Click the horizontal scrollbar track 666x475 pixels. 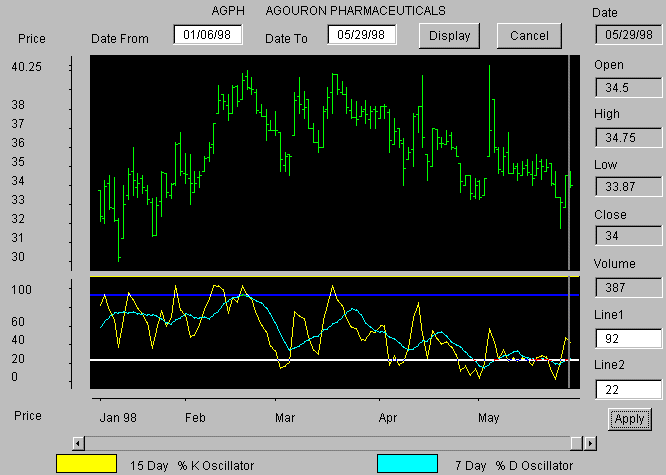click(x=320, y=443)
